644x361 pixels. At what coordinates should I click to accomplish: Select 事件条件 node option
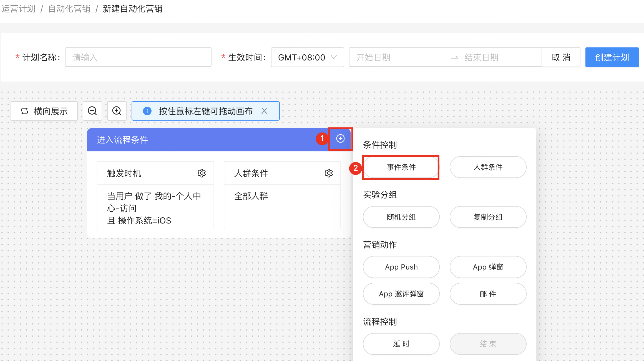pos(401,167)
